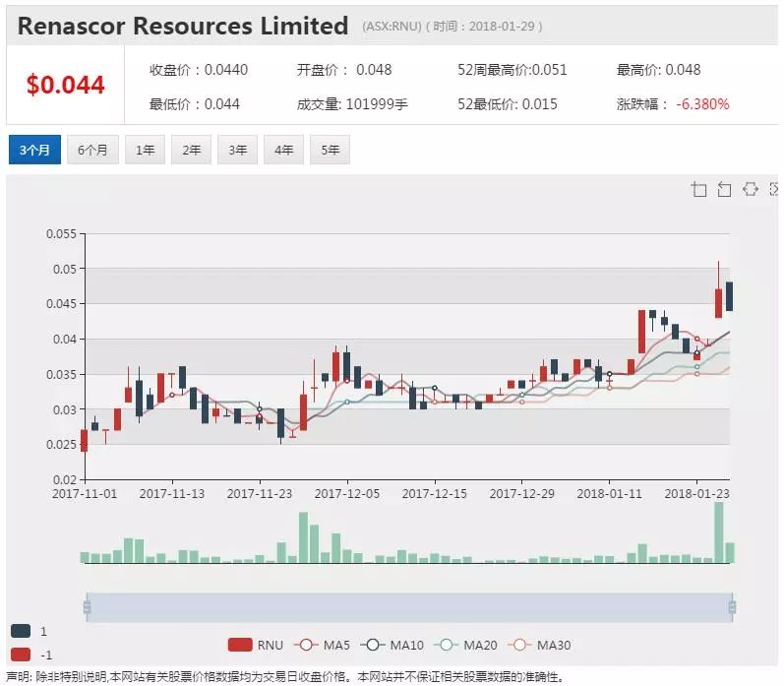Toggle the MA10 line legend
784x686 pixels.
click(392, 645)
